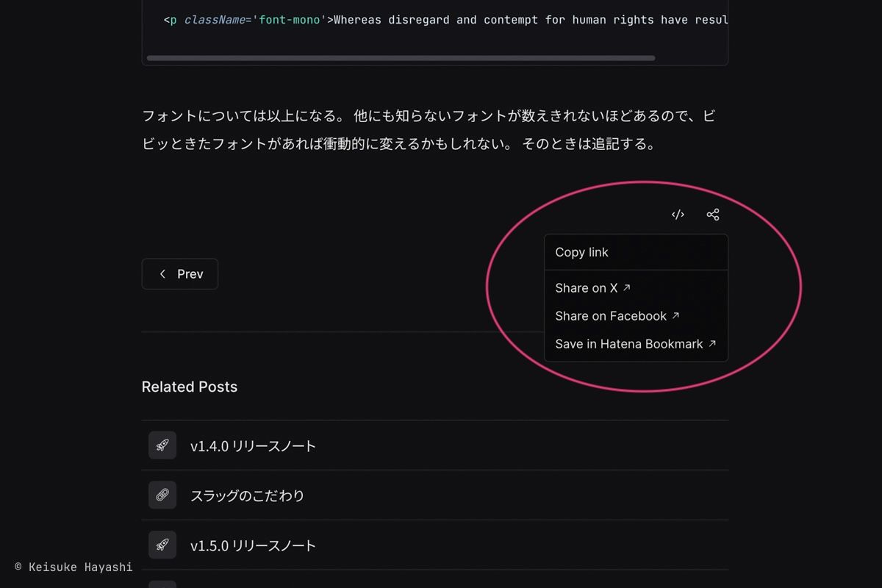Image resolution: width=882 pixels, height=588 pixels.
Task: Click the rocket icon beside v1.4.0 リリースノート
Action: (162, 445)
